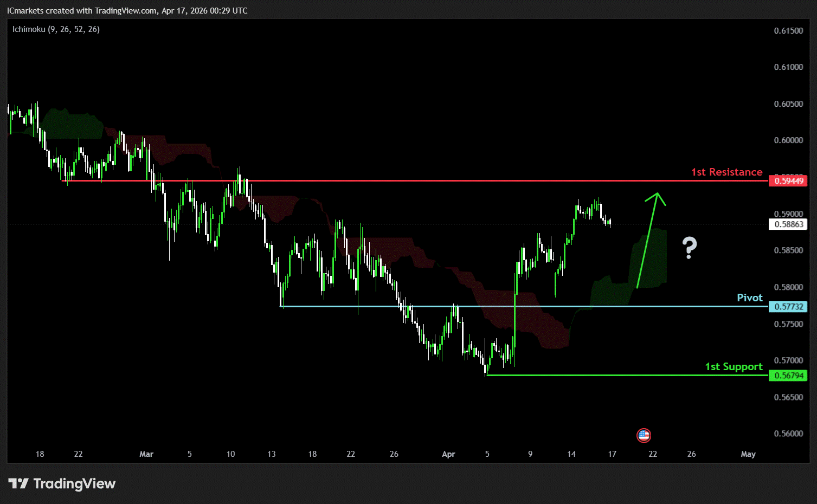Click the 0.61500 price scale label
This screenshot has width=817, height=504.
[788, 31]
